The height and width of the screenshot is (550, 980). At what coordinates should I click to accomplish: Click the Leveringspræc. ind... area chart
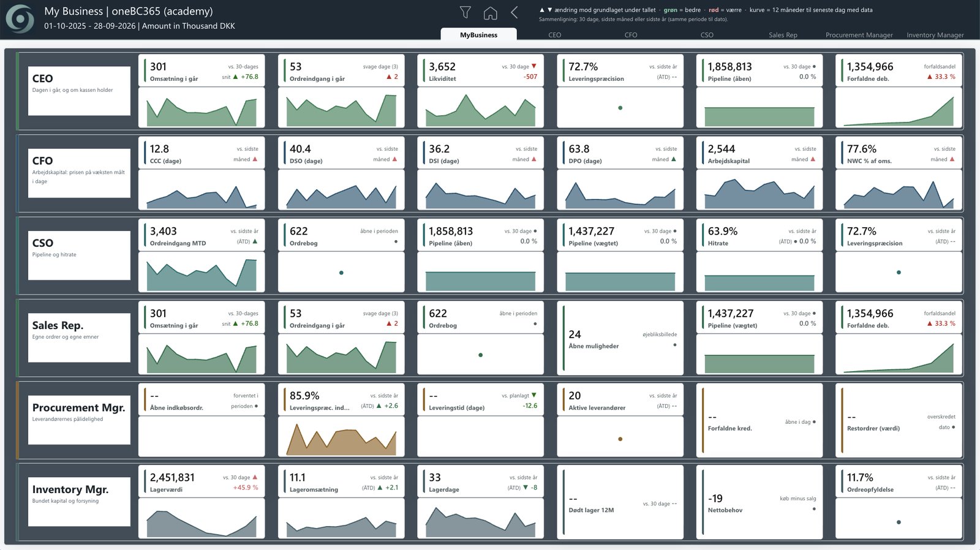pyautogui.click(x=341, y=437)
